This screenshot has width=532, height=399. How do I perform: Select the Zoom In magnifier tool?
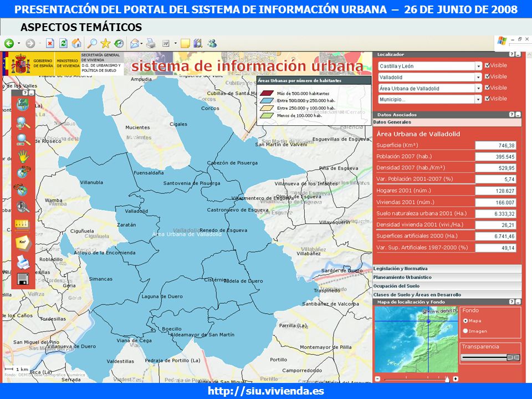pyautogui.click(x=23, y=123)
